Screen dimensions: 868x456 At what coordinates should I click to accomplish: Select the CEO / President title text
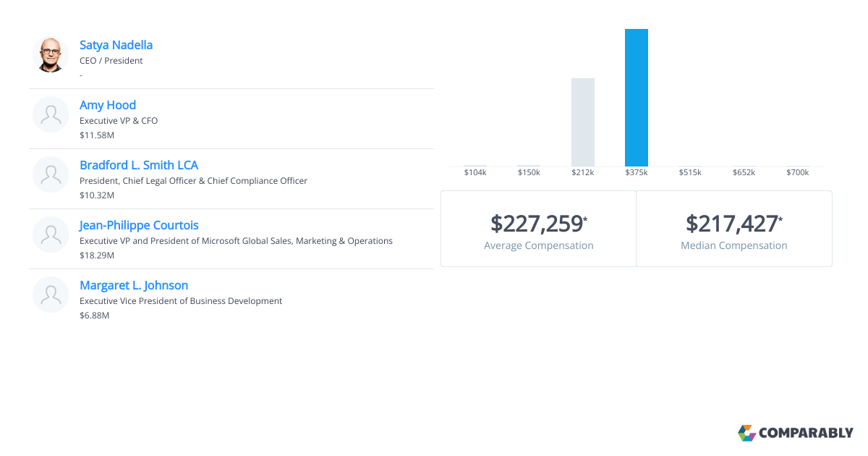111,61
